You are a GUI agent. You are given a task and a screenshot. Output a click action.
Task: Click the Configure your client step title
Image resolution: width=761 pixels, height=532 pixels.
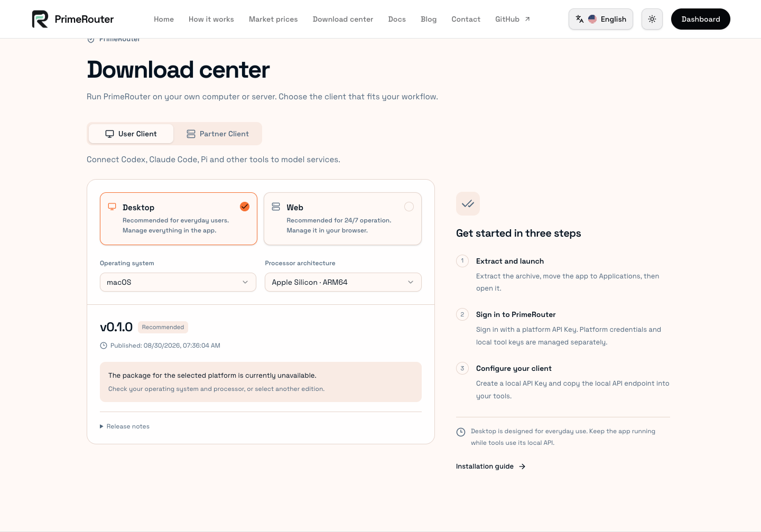514,368
